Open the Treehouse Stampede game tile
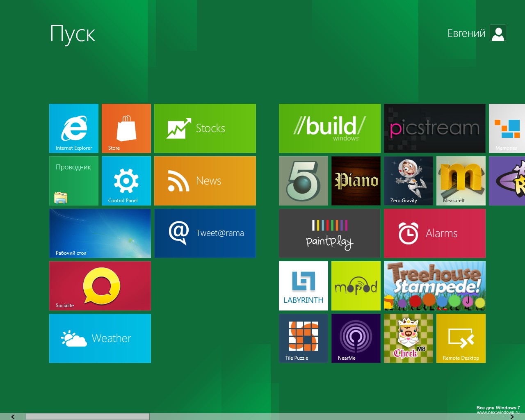The height and width of the screenshot is (420, 525). point(435,286)
